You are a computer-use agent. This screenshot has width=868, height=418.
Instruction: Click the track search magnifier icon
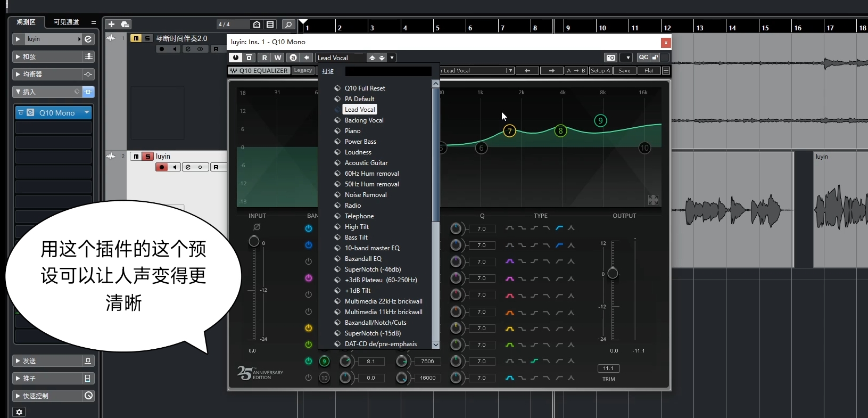288,24
